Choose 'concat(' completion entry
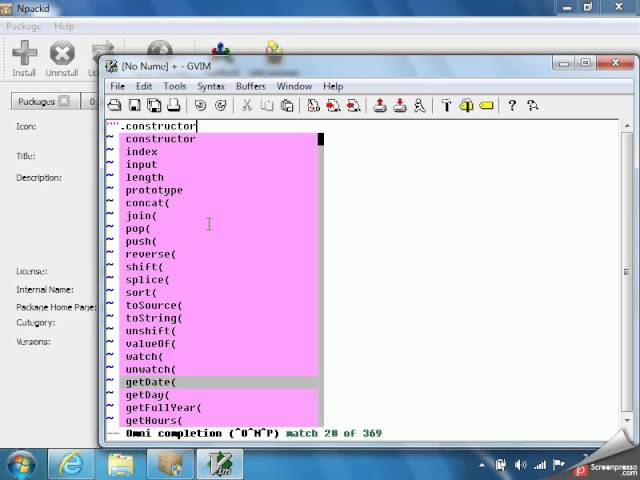The width and height of the screenshot is (640, 480). (218, 203)
